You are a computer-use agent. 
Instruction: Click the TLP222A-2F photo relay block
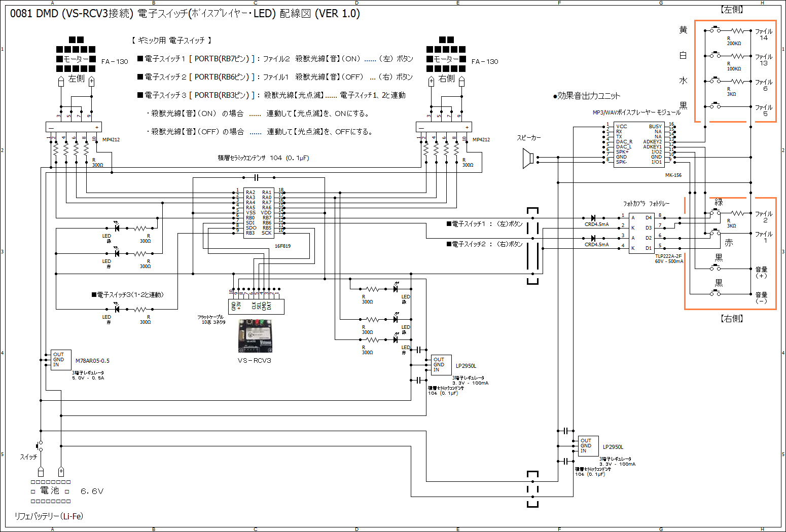(641, 233)
